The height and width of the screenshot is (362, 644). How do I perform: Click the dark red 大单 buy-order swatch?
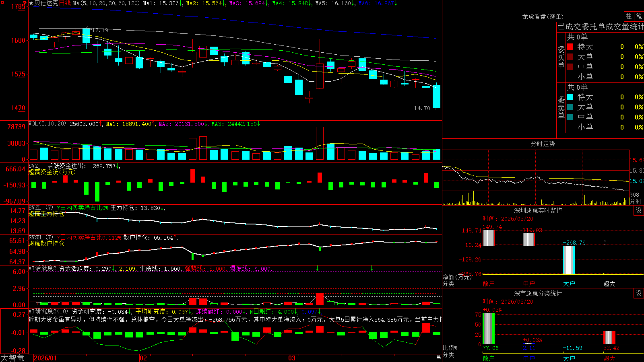click(x=570, y=57)
